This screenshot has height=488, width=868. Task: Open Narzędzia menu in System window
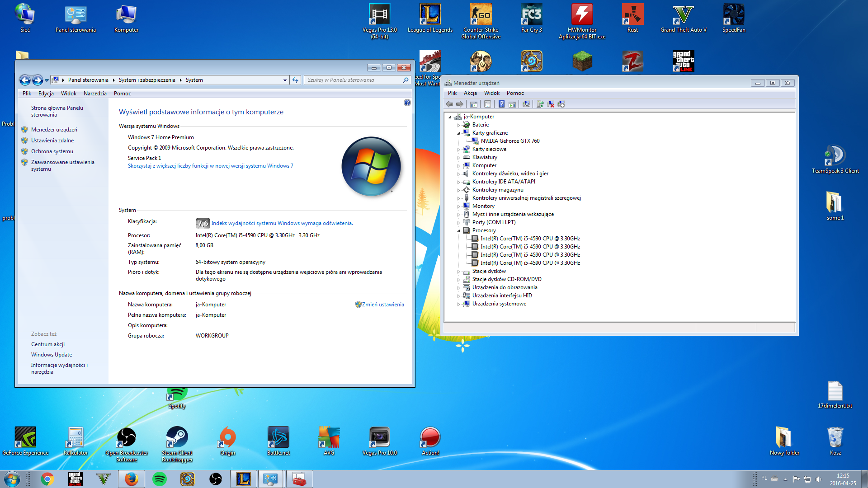[95, 94]
